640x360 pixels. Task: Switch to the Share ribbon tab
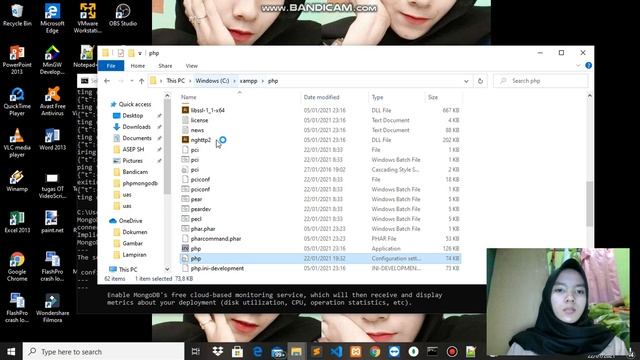pos(165,66)
